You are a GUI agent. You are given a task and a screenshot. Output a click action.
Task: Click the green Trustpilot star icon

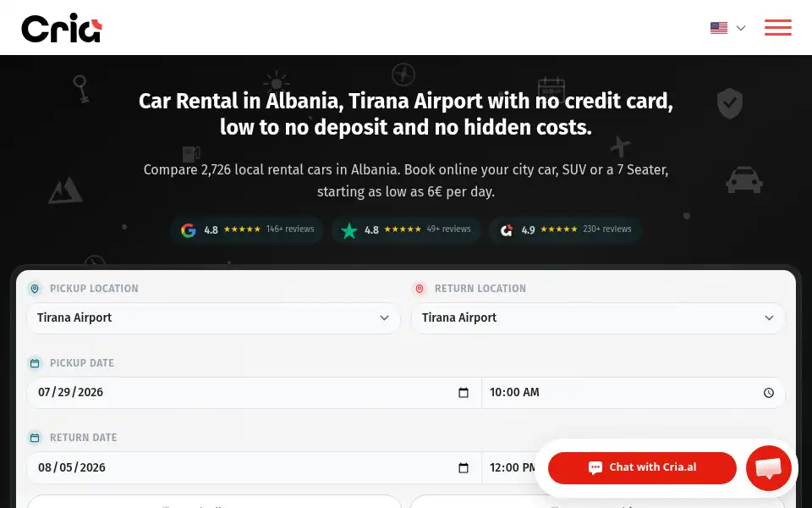pos(349,230)
